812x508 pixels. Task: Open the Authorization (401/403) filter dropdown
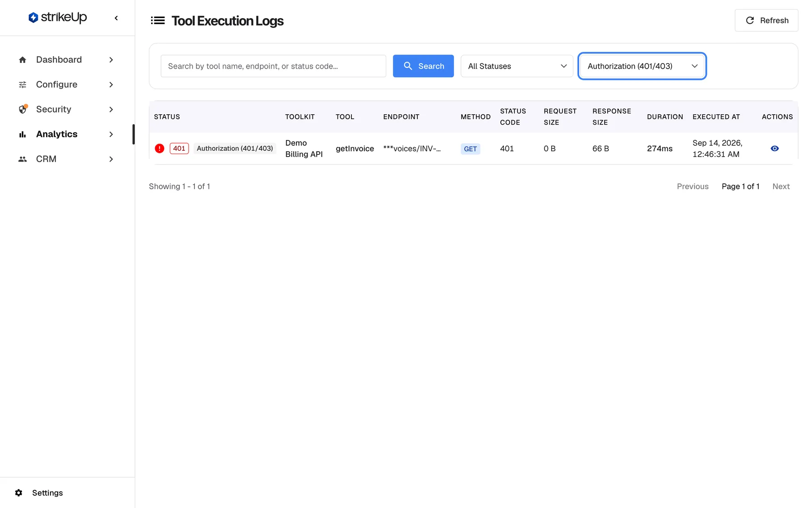tap(642, 66)
